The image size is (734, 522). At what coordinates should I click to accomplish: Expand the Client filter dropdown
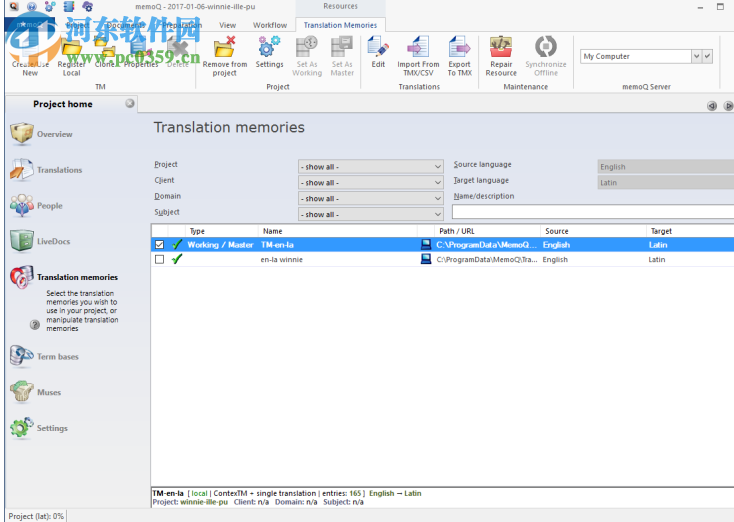click(x=371, y=183)
